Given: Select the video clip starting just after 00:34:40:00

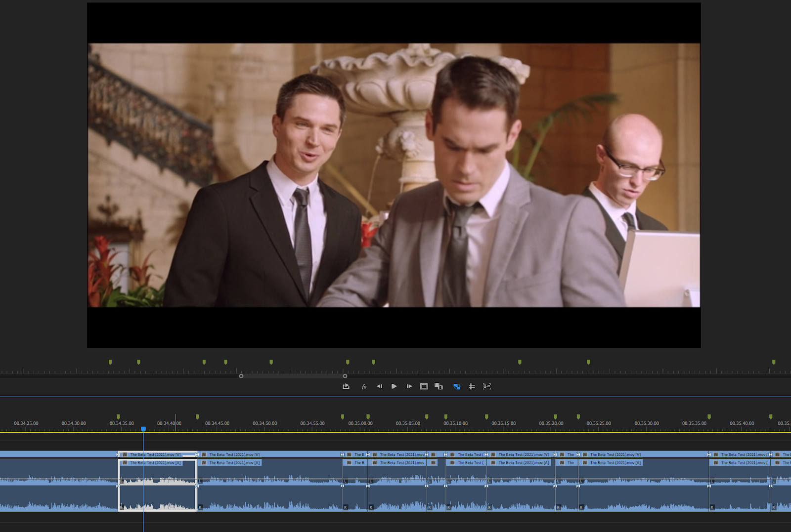Looking at the screenshot, I should [x=270, y=454].
